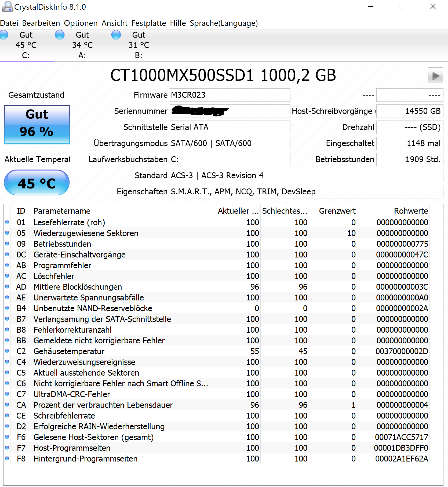Click the CrystalDiskInfo app icon in title bar
This screenshot has height=487, width=448.
click(7, 6)
